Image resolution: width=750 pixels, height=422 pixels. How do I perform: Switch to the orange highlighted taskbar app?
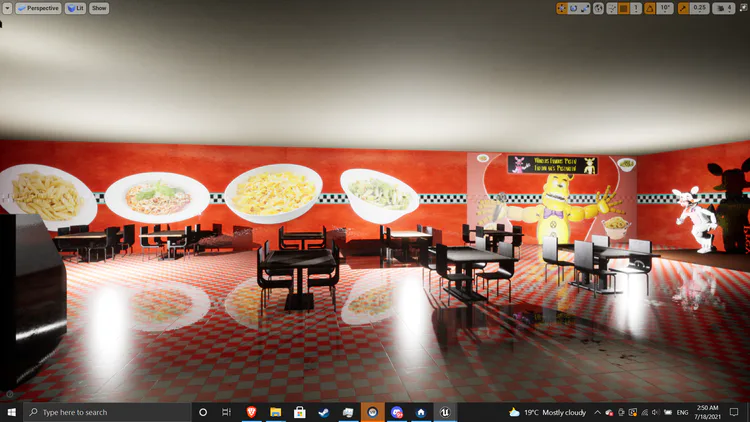372,412
